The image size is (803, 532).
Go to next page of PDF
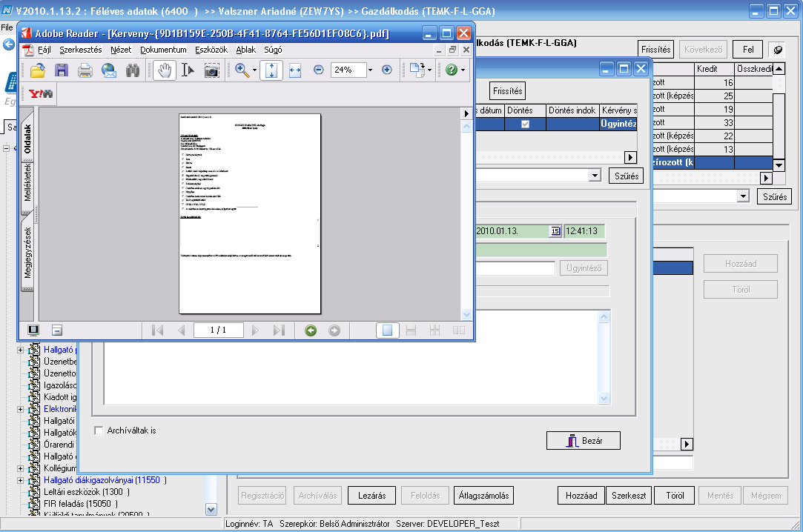click(255, 330)
